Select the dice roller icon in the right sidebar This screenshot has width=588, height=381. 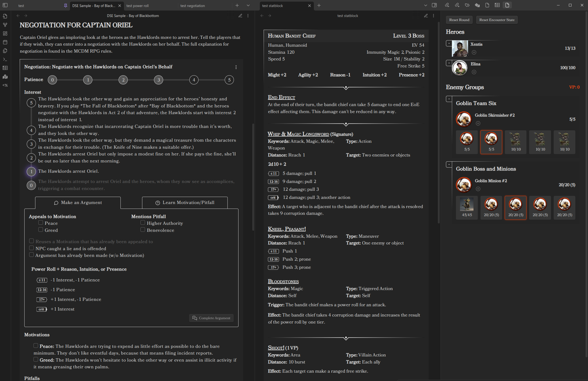point(478,5)
